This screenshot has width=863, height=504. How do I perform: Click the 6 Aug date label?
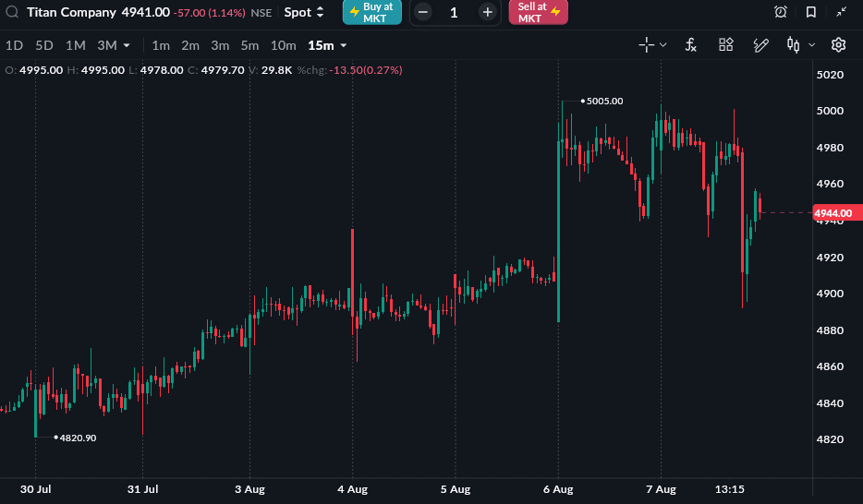point(558,489)
